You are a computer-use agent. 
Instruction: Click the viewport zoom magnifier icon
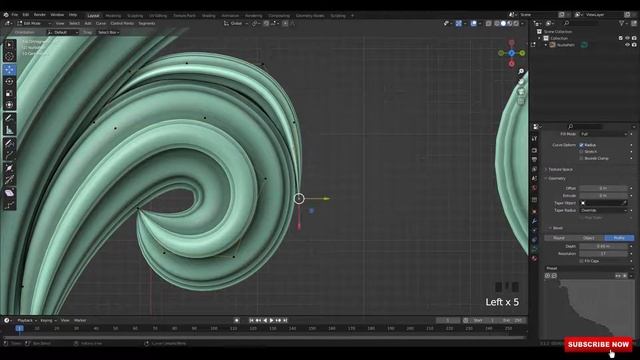(521, 72)
